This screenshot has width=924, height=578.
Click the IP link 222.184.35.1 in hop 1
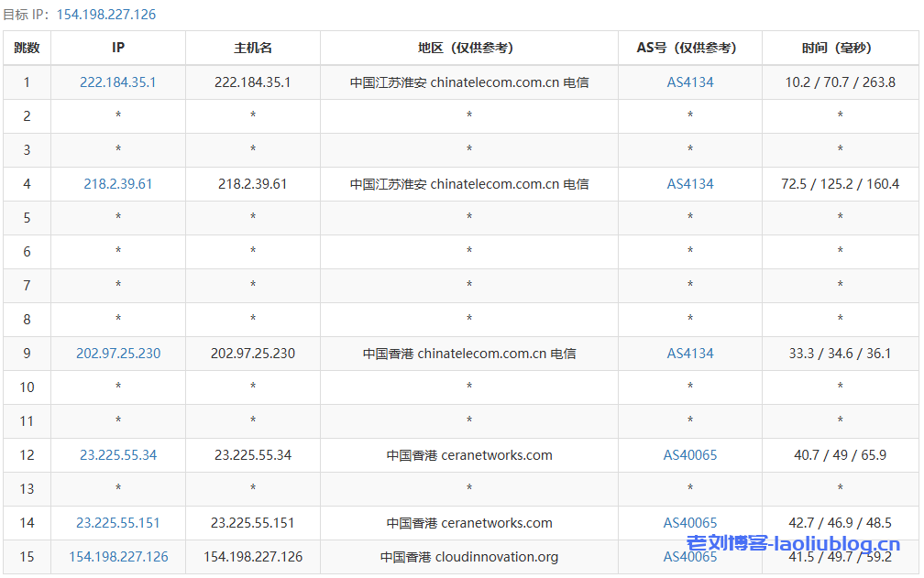pos(118,82)
